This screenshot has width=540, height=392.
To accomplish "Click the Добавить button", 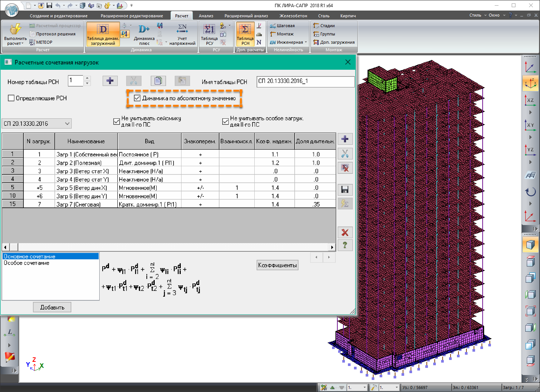I will tap(52, 308).
